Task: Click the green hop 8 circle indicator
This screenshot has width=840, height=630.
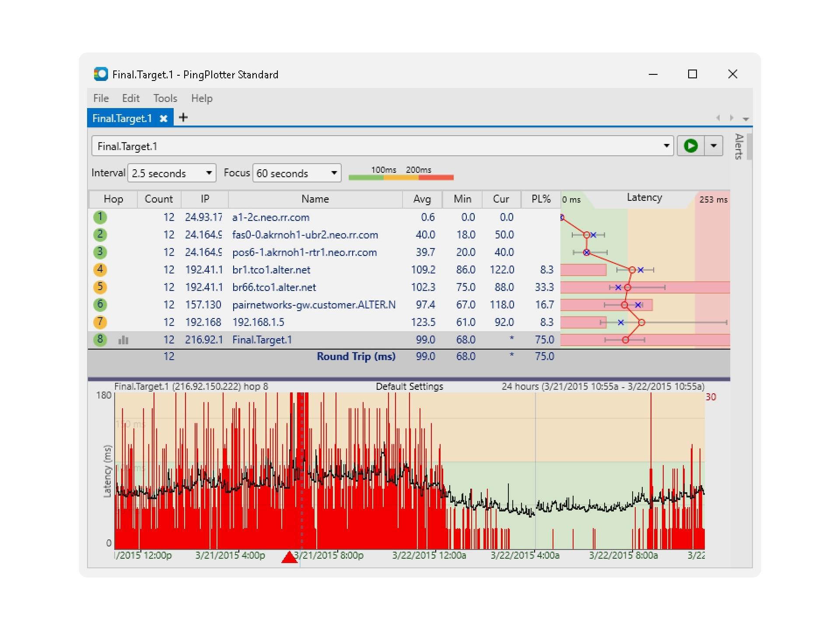Action: click(x=100, y=339)
